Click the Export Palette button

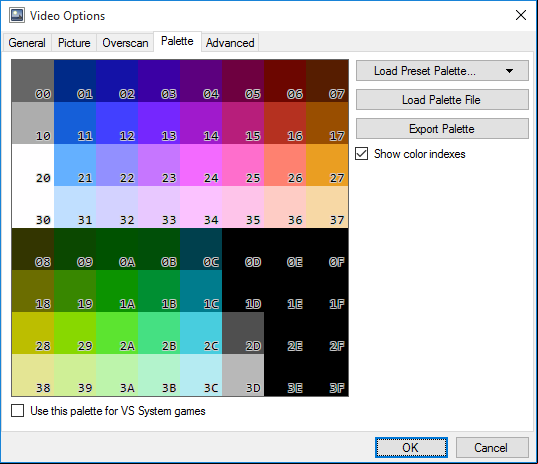[x=442, y=129]
